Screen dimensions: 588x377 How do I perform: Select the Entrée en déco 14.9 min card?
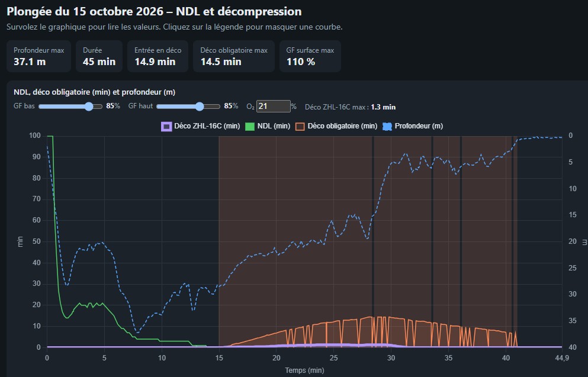[x=158, y=56]
